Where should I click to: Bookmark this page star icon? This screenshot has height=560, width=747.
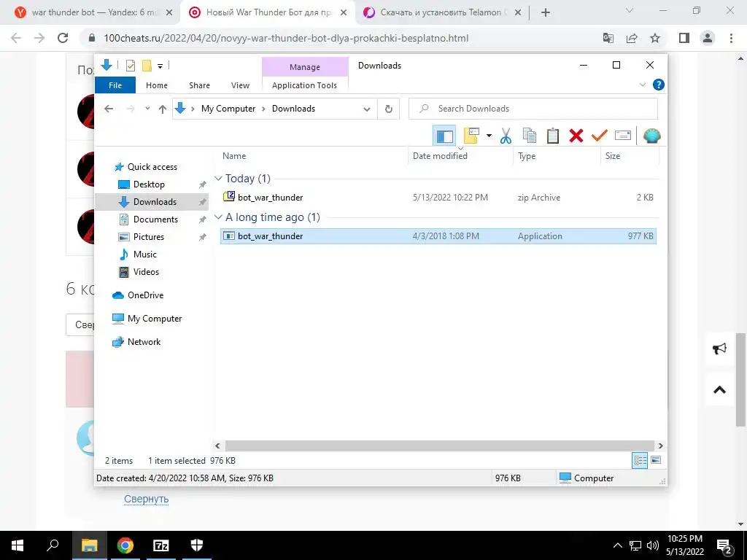point(655,38)
